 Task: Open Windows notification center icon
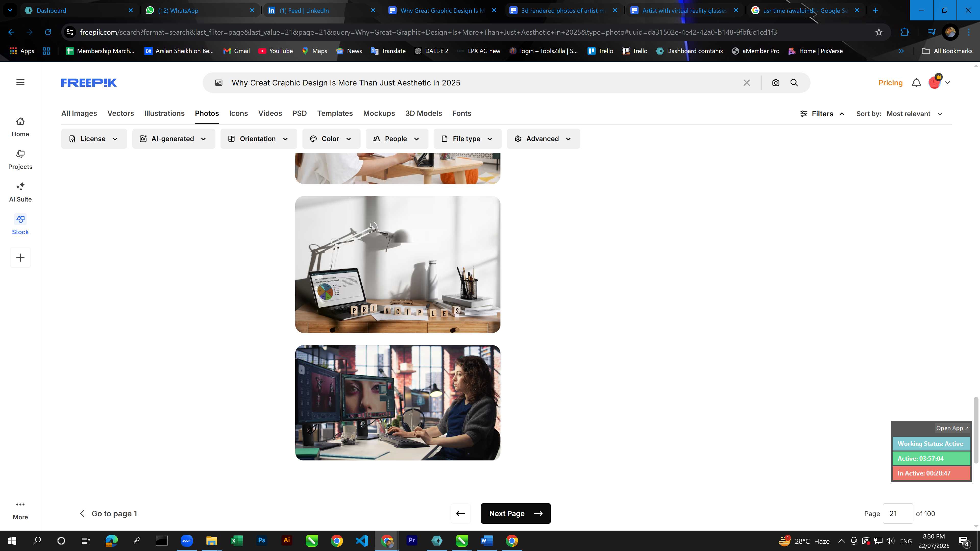pos(964,540)
